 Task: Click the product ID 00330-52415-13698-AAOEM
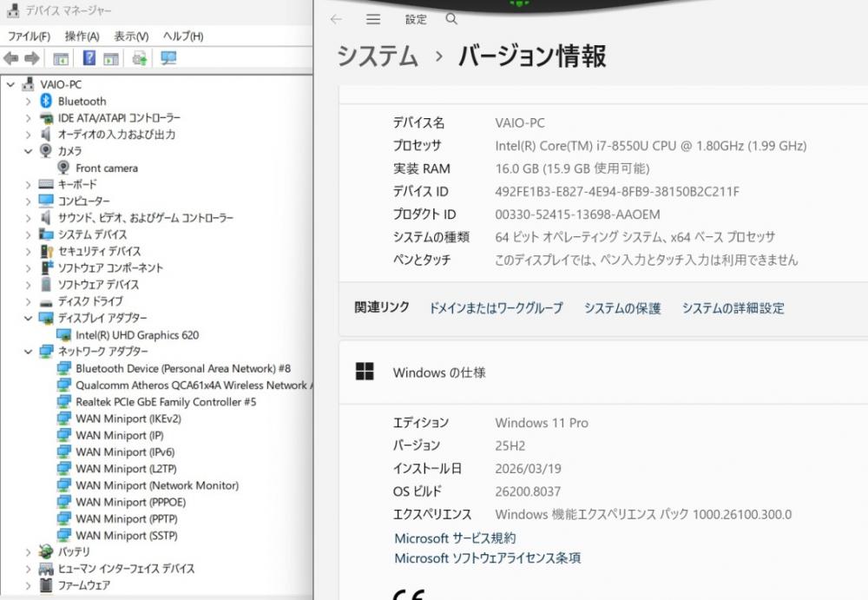pos(577,214)
